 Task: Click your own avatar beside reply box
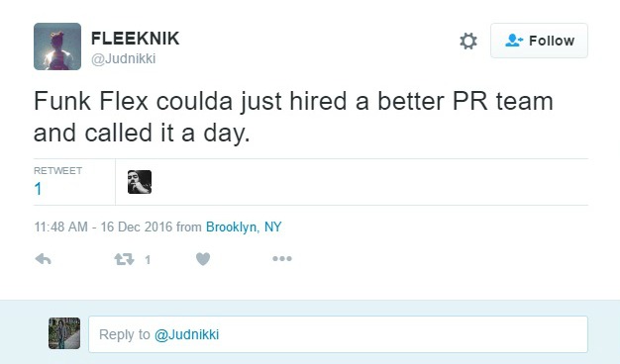[64, 333]
